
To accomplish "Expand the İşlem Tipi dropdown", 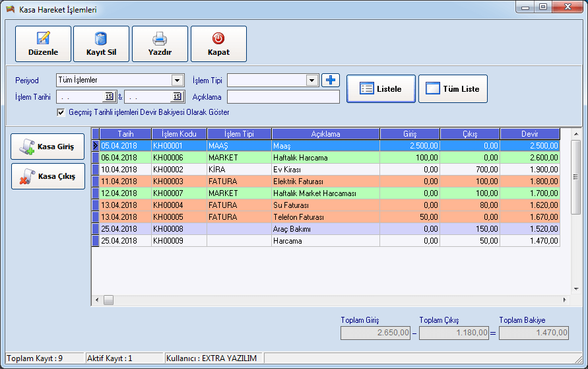I will coord(313,81).
